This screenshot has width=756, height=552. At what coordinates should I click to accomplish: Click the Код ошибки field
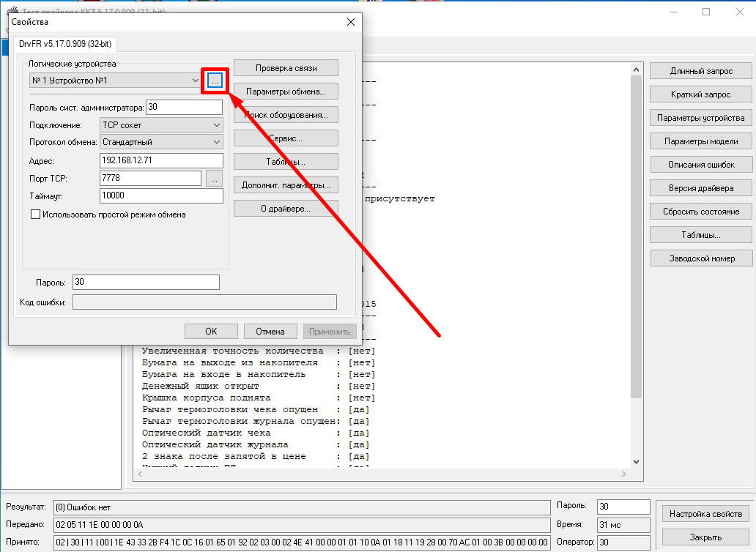click(x=204, y=302)
